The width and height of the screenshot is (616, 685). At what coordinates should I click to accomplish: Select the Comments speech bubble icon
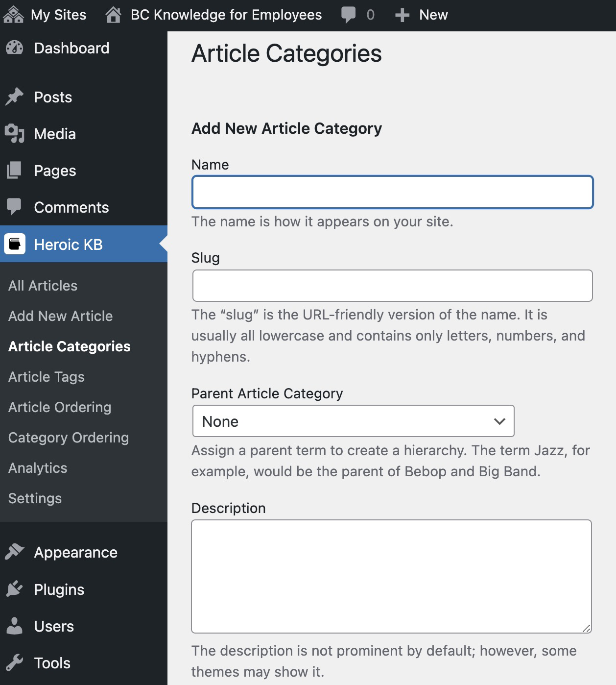[15, 207]
